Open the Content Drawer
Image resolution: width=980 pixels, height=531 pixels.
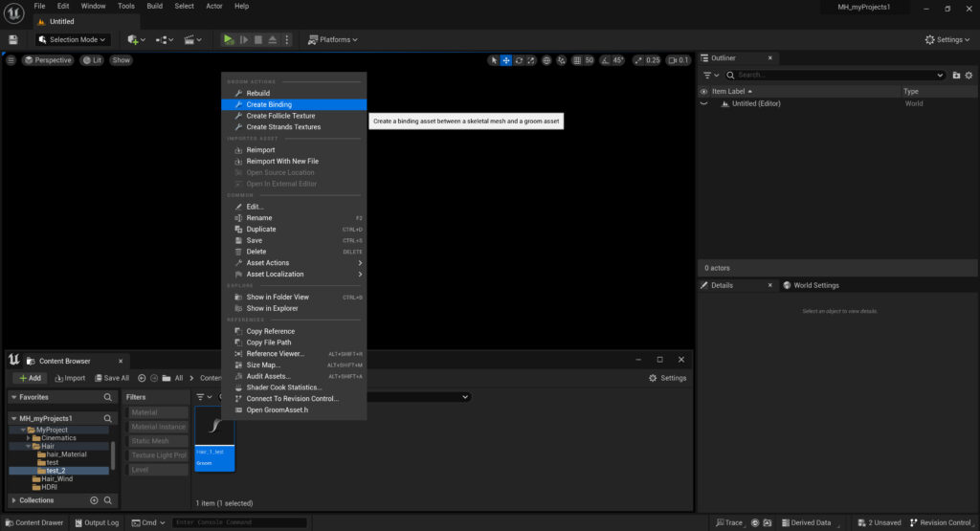[x=34, y=523]
